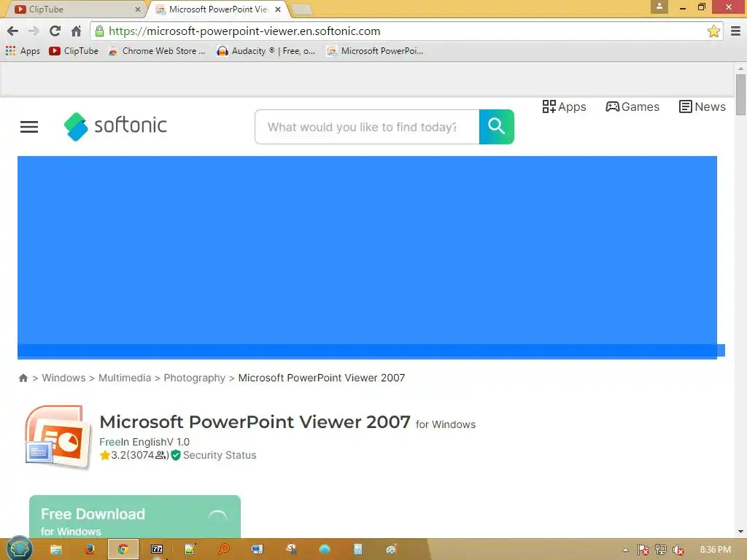Screen dimensions: 747x560
Task: Open the Paint palette taskbar icon
Action: [391, 550]
